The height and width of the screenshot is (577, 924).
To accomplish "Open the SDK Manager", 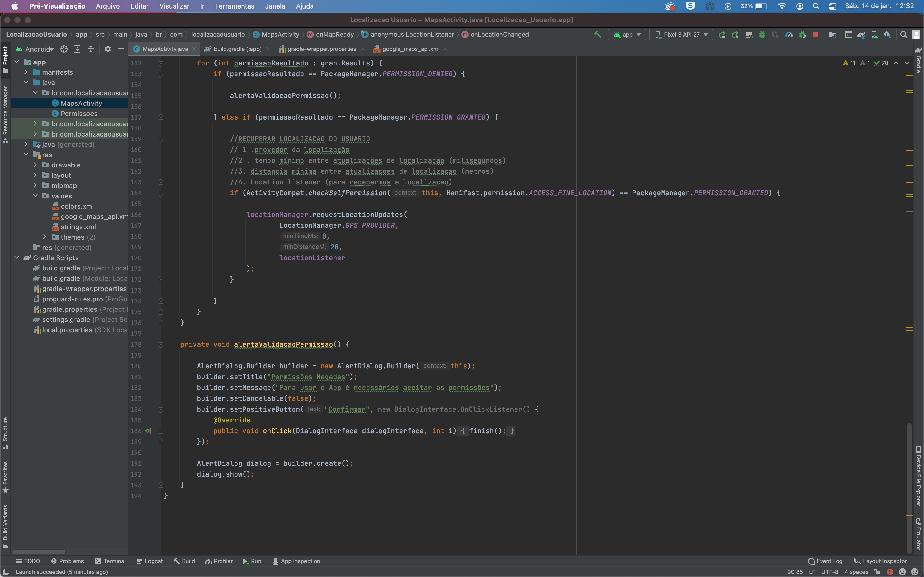I will (888, 34).
